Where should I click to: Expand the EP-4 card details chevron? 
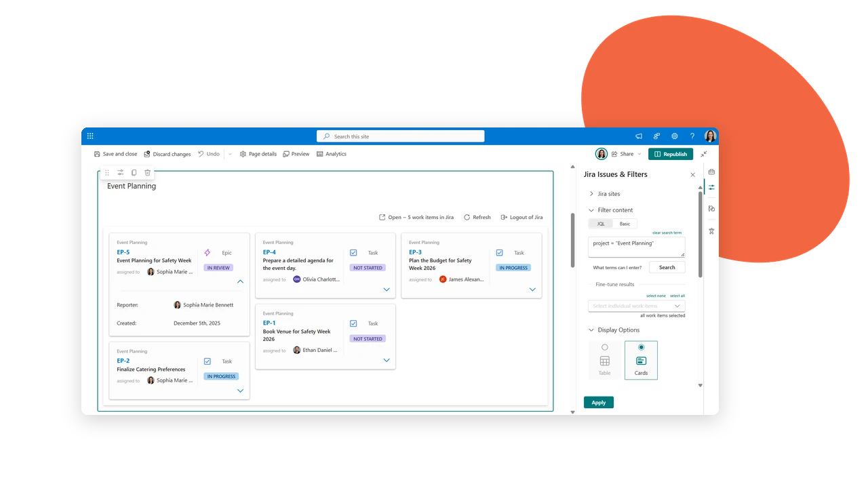tap(387, 290)
